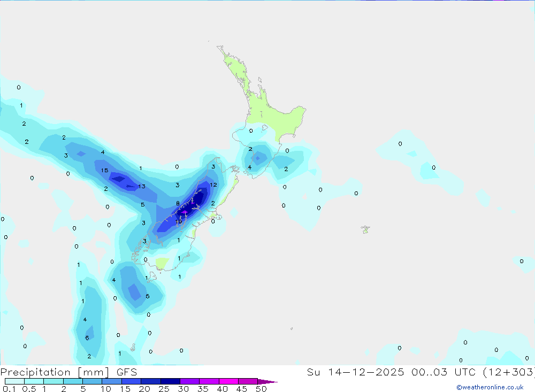Click legend label '35'

203,389
